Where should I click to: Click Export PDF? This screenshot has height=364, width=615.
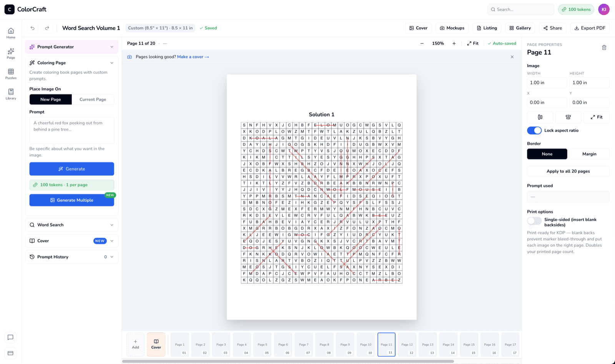[x=590, y=28]
